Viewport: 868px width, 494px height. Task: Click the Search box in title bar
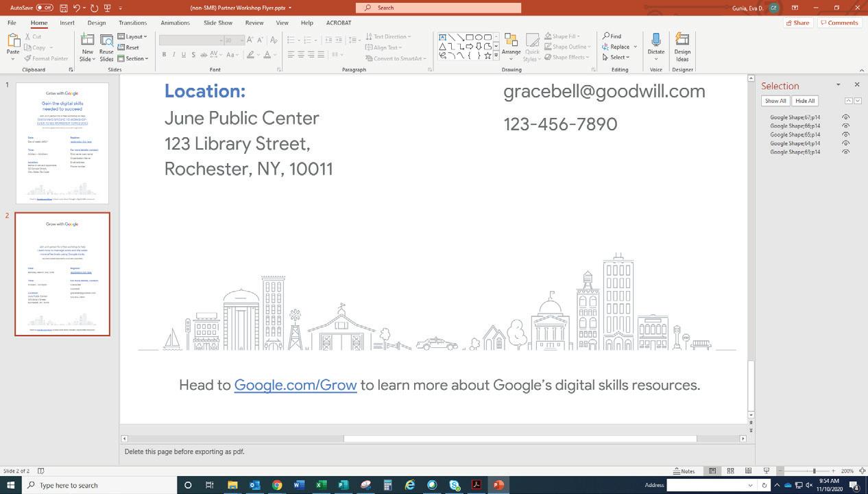(438, 8)
